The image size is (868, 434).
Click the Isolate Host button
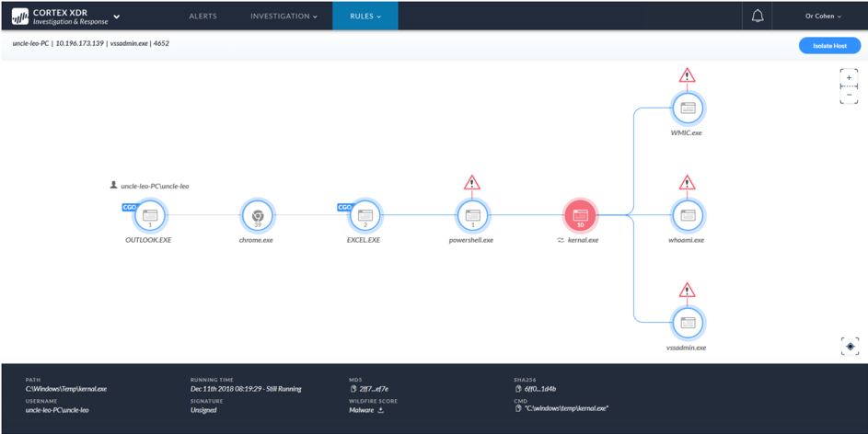(829, 45)
